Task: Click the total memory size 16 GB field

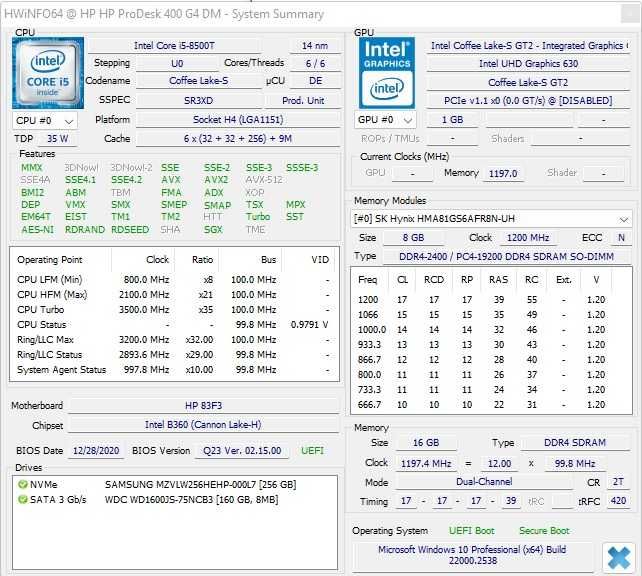Action: (x=426, y=443)
